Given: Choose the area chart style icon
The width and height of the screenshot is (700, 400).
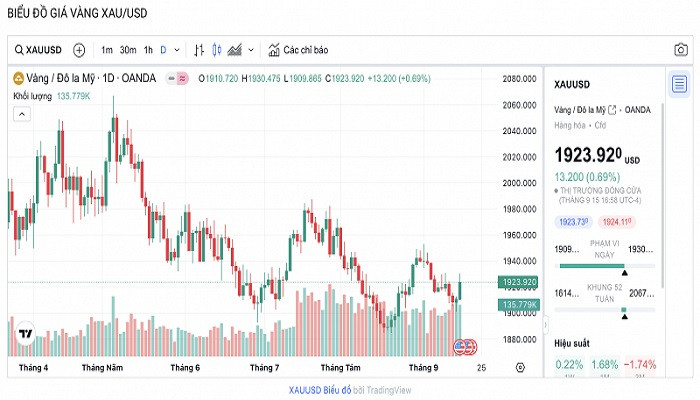Looking at the screenshot, I should coord(235,50).
